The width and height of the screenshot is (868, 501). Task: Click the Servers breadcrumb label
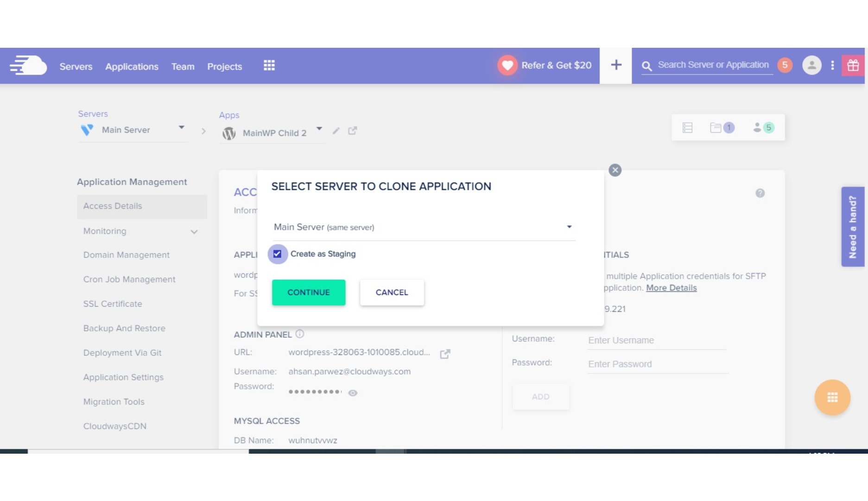pos(93,114)
